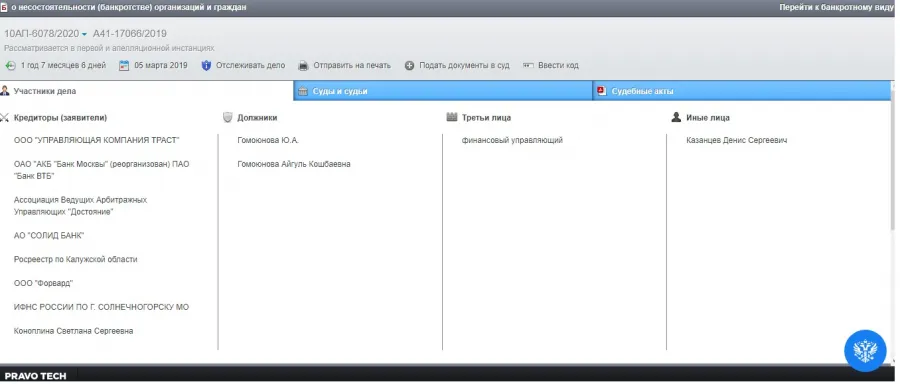Screen dimensions: 900x384
Task: Open the Судебные акты tab
Action: (742, 91)
